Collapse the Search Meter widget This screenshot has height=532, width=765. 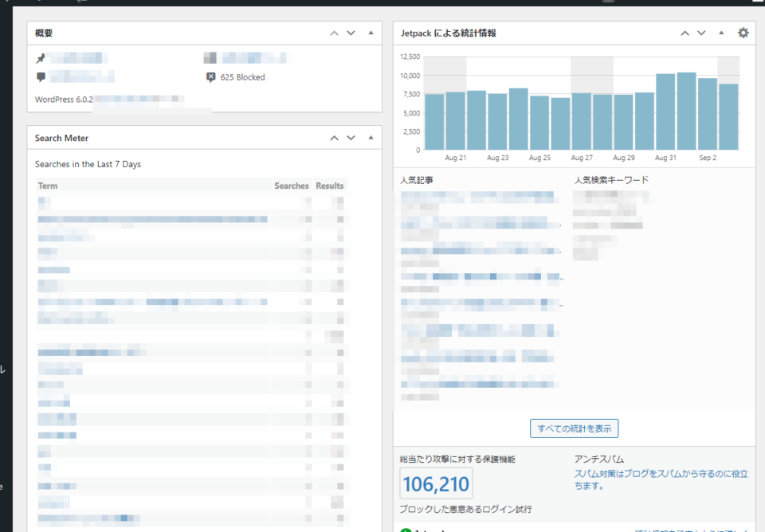coord(370,138)
